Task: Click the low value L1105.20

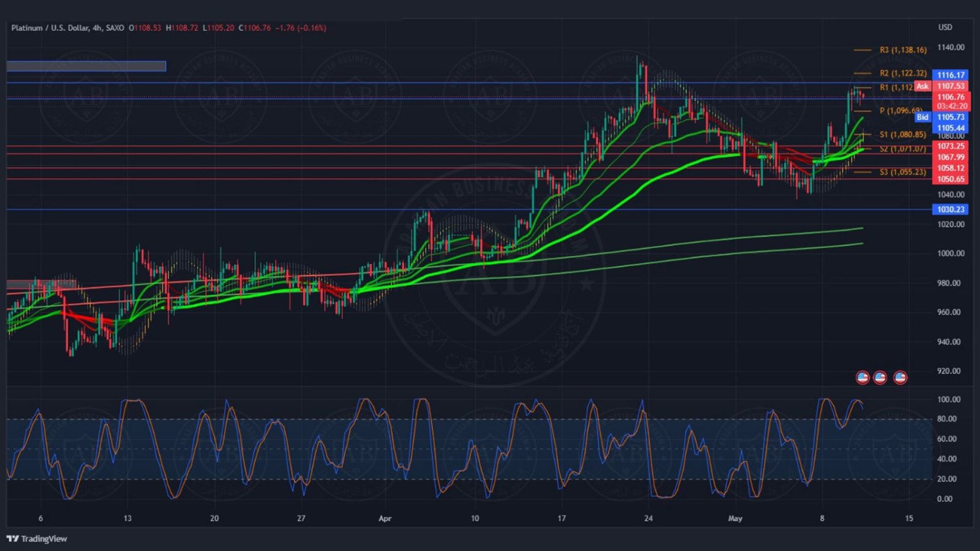Action: pos(218,28)
